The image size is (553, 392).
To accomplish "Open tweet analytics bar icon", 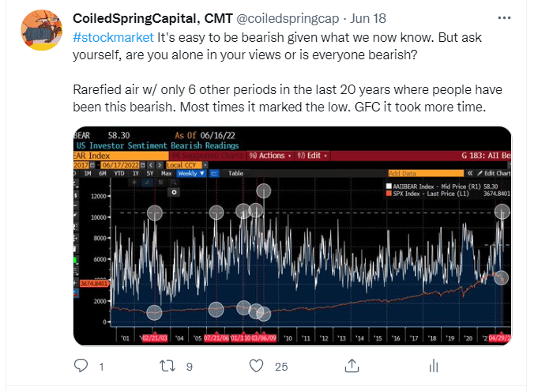I will [x=433, y=366].
